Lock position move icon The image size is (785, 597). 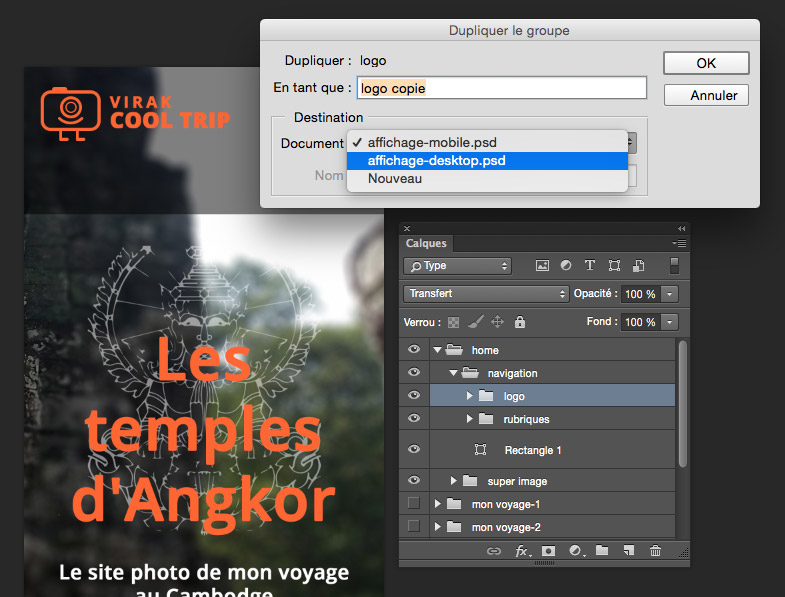(497, 322)
